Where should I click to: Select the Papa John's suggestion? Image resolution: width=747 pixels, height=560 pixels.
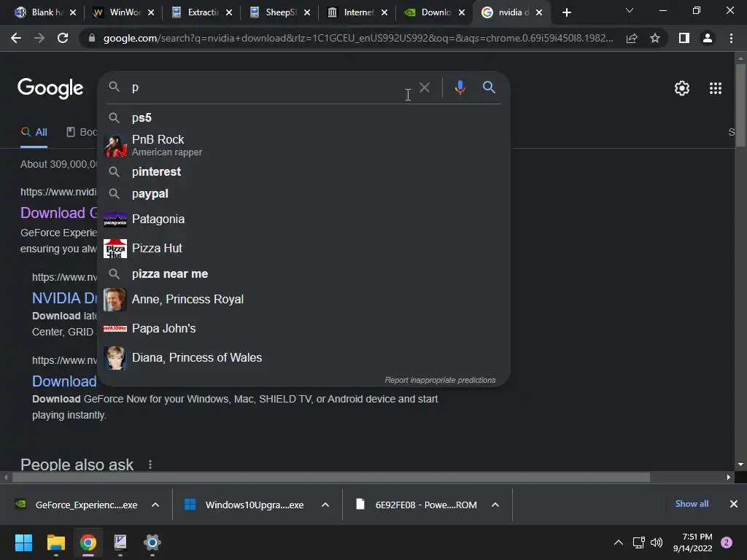pos(304,329)
